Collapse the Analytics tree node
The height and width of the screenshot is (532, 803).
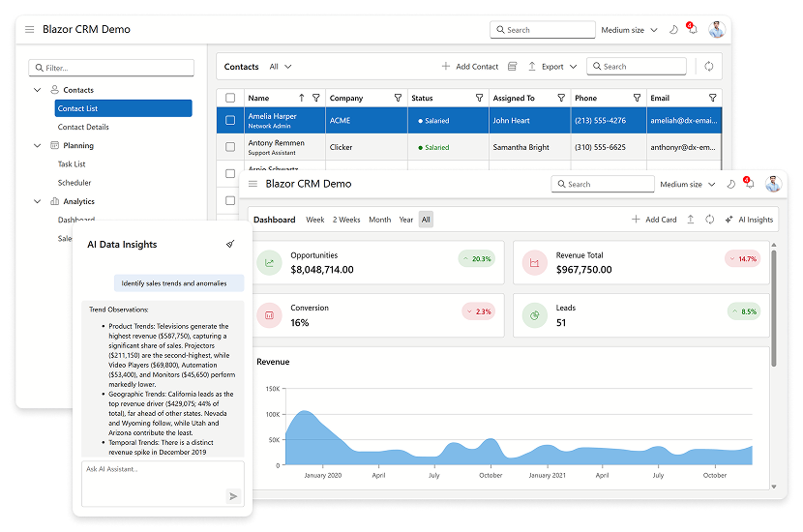(38, 201)
